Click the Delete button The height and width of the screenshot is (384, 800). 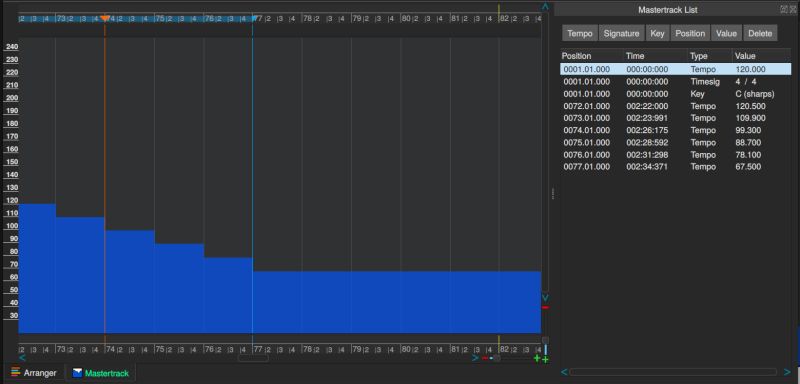pyautogui.click(x=760, y=33)
